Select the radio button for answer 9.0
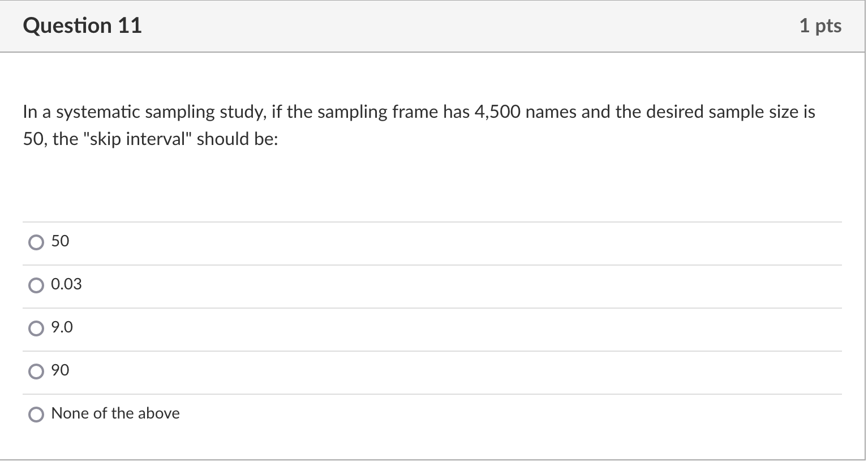The width and height of the screenshot is (868, 461). coord(36,328)
